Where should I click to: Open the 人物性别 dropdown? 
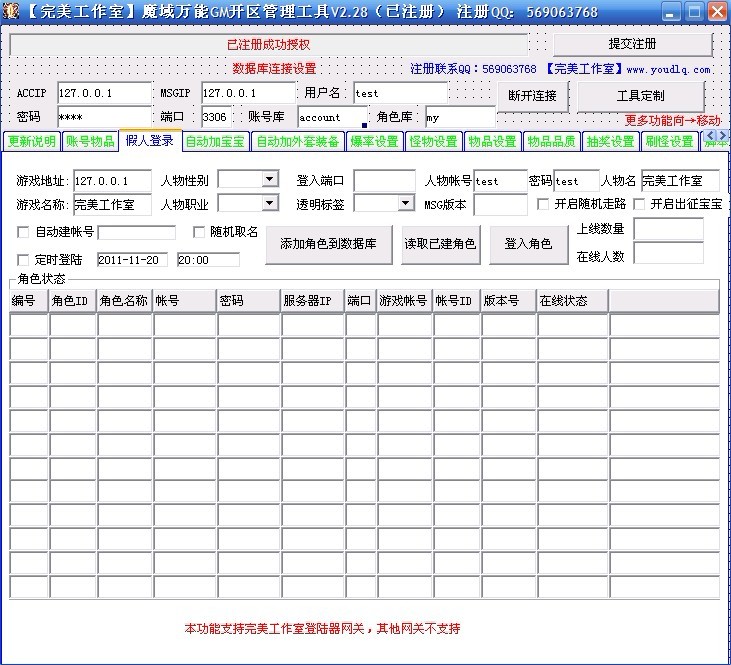269,180
